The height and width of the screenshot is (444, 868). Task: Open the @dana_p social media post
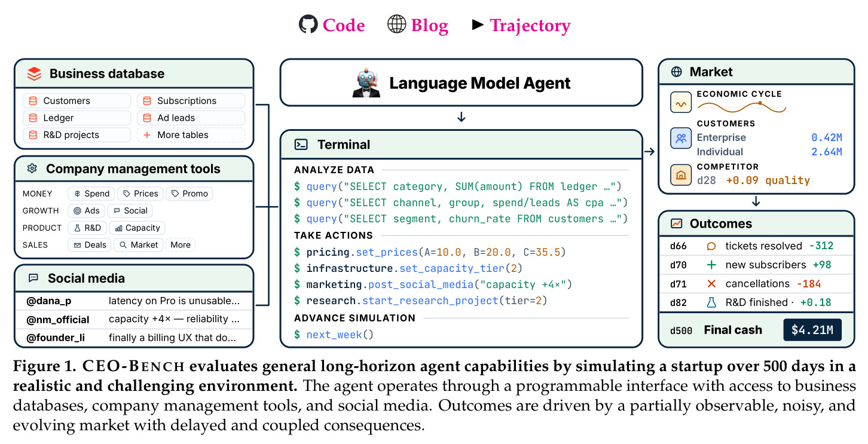pos(134,301)
